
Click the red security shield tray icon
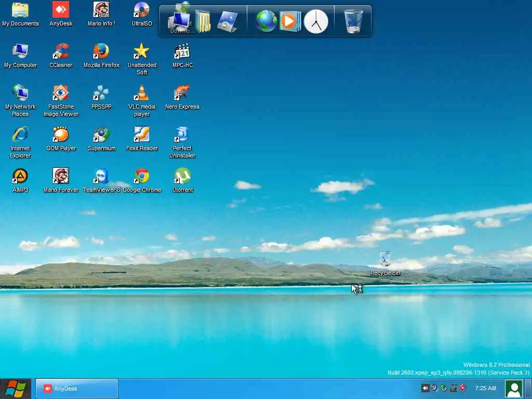[463, 388]
